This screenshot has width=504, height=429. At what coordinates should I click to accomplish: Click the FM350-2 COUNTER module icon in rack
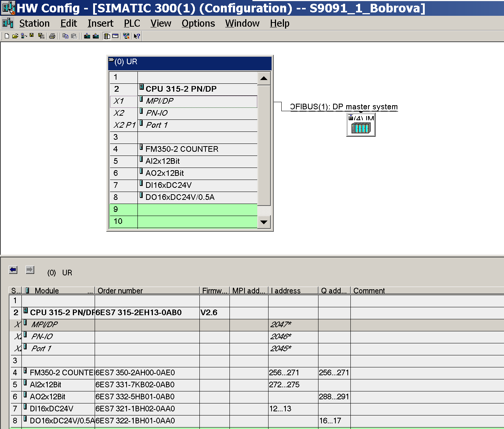(141, 147)
